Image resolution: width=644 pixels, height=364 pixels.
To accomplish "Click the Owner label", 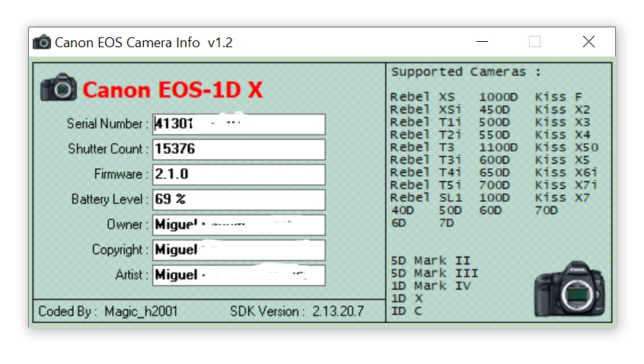I will (x=127, y=225).
